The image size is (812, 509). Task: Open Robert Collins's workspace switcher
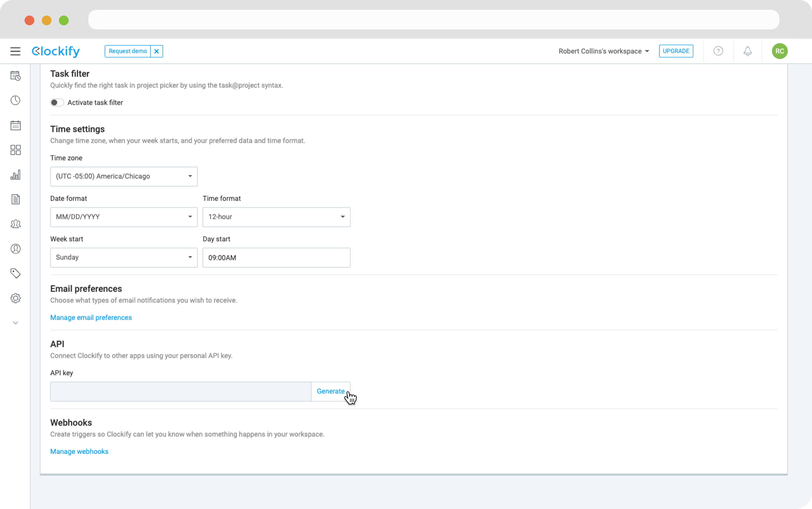[x=603, y=51]
